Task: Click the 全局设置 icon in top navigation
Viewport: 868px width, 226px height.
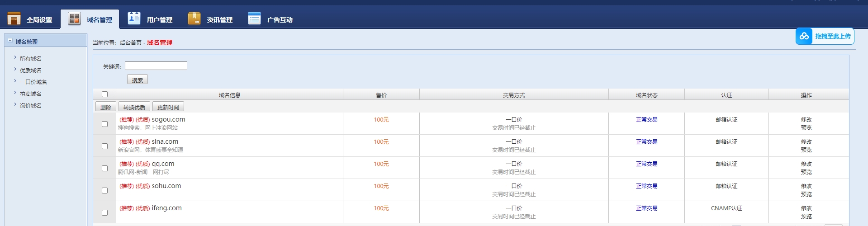Action: click(x=14, y=19)
